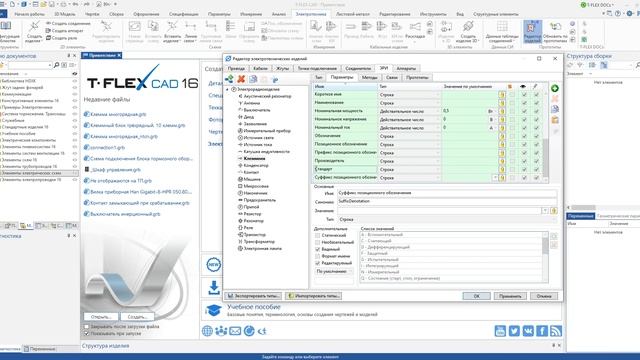Open Создать изделие 3D dropdown arrow
The height and width of the screenshot is (360, 640).
tap(477, 41)
